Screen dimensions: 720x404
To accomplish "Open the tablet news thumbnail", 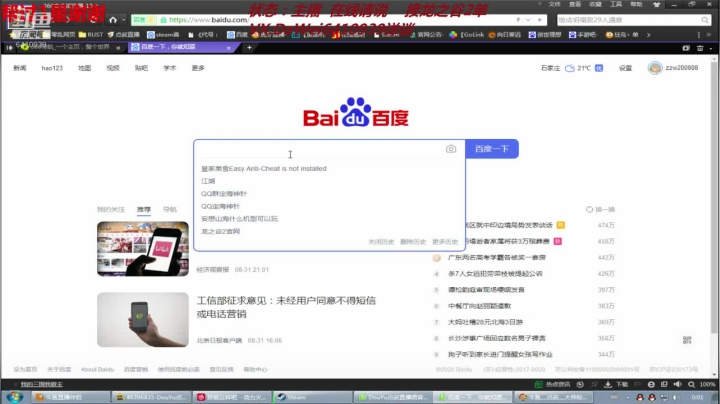I will (143, 249).
